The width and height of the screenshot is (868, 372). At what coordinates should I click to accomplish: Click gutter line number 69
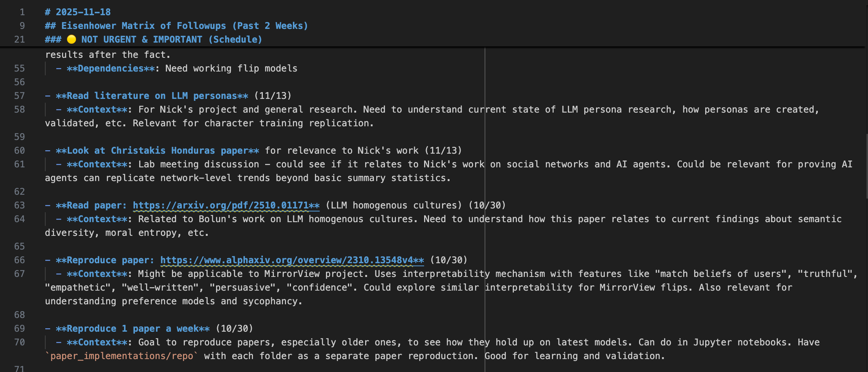[19, 329]
